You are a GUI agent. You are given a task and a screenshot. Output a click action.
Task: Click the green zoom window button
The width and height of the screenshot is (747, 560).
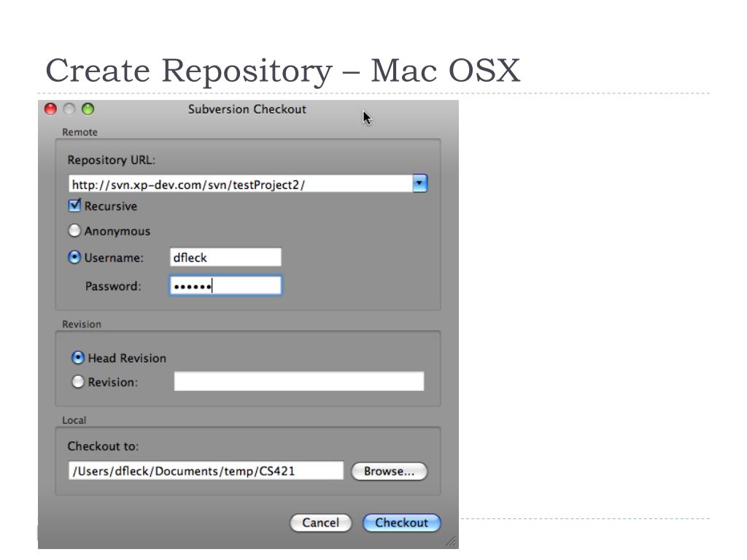pos(88,109)
